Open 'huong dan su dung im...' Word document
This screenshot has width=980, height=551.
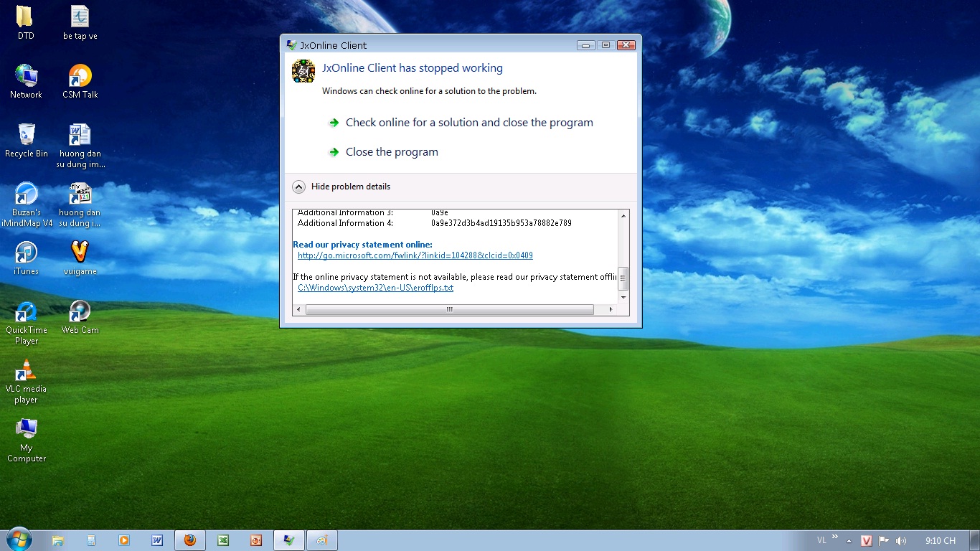pos(80,146)
